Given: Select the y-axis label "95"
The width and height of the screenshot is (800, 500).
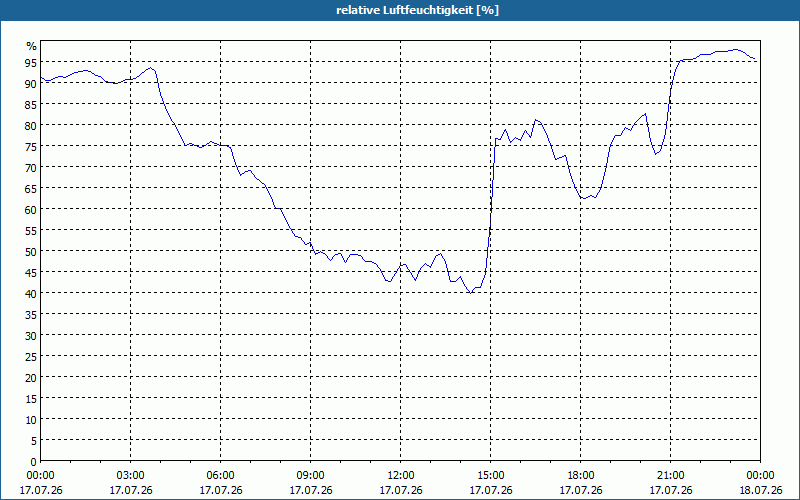Looking at the screenshot, I should [x=31, y=62].
